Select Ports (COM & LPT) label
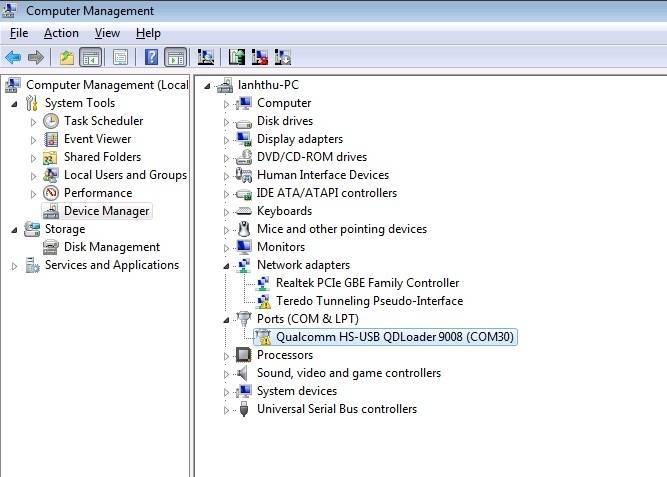667x477 pixels. click(308, 319)
